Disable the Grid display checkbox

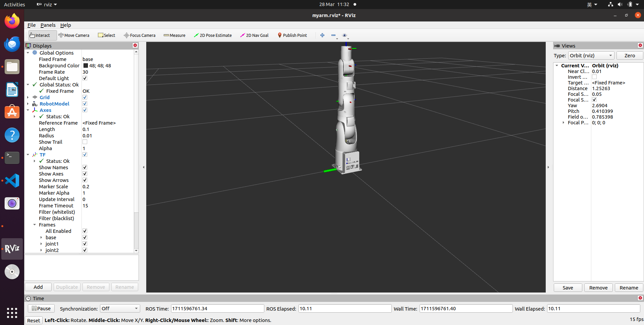point(85,97)
